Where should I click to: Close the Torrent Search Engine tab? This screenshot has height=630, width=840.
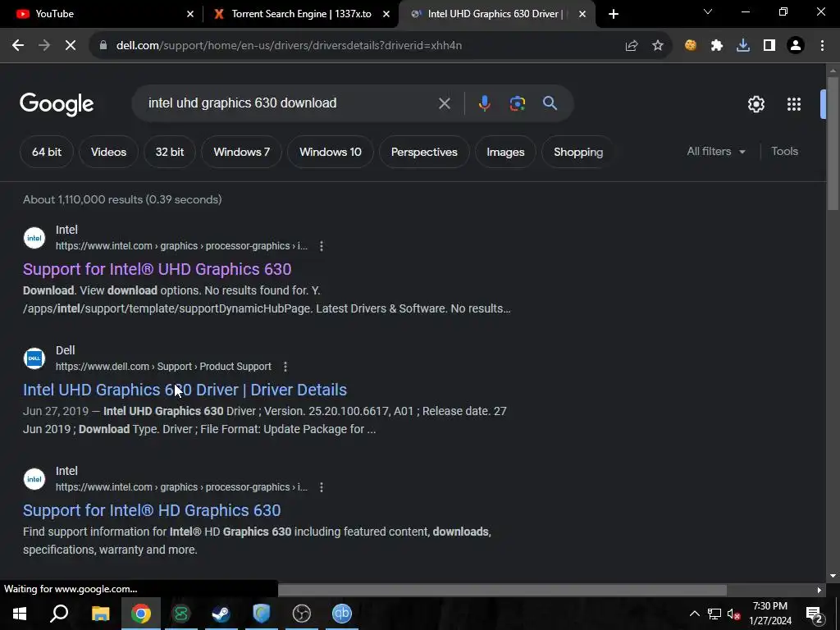click(386, 14)
